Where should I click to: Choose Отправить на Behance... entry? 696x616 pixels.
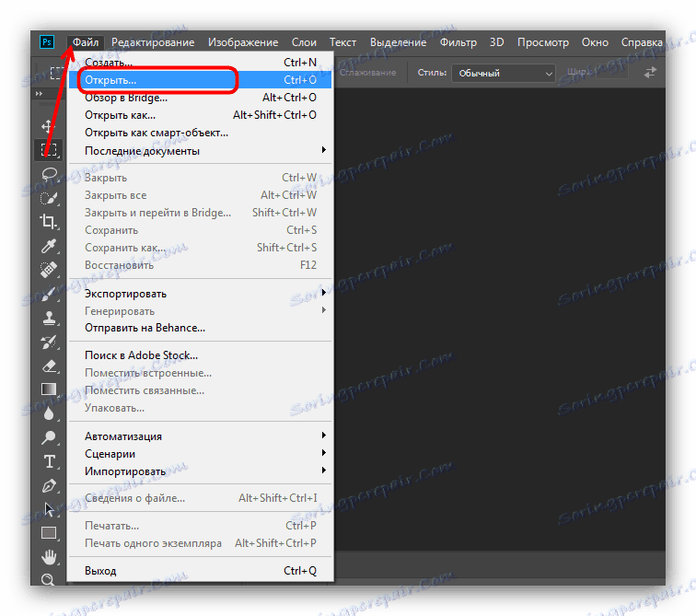[x=201, y=328]
